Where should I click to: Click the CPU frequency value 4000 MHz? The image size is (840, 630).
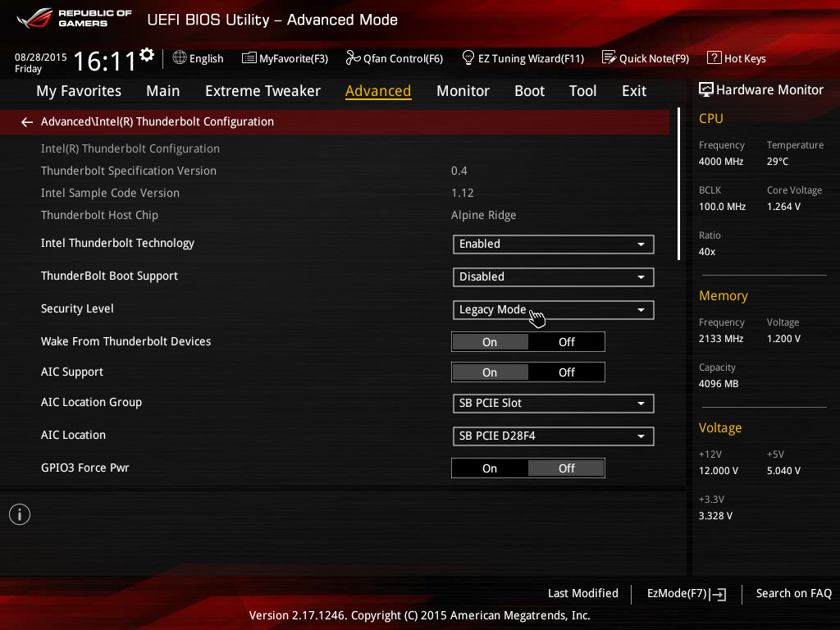coord(721,162)
